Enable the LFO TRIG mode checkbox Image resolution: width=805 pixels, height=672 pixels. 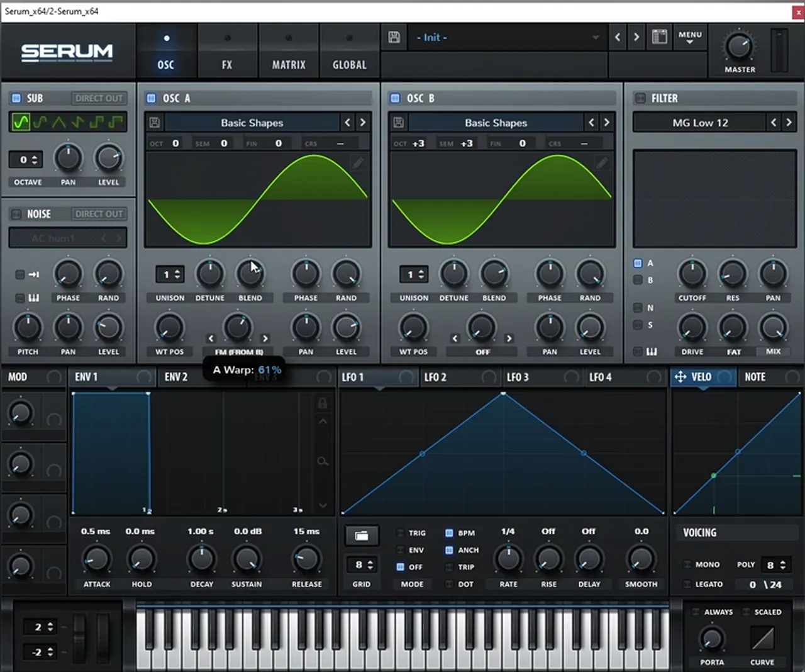click(400, 533)
